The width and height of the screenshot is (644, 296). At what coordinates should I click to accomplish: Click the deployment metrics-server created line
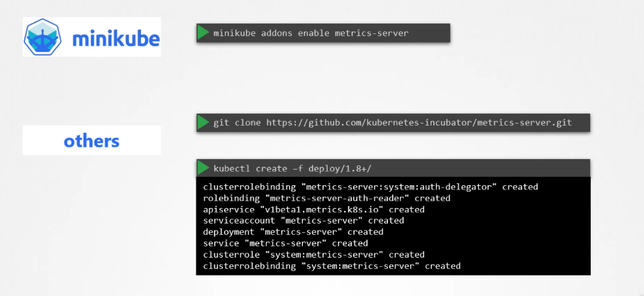tap(293, 232)
